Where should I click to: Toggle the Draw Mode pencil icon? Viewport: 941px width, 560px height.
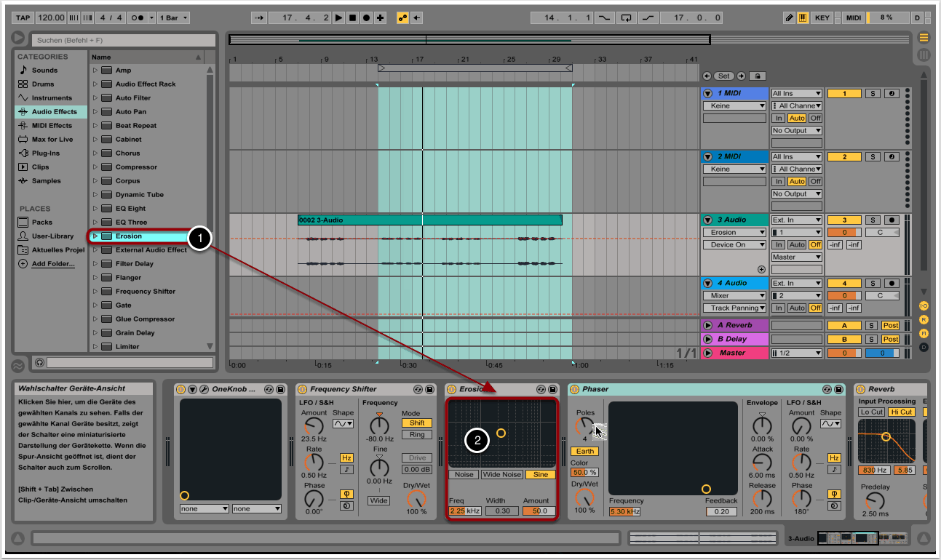tap(790, 17)
